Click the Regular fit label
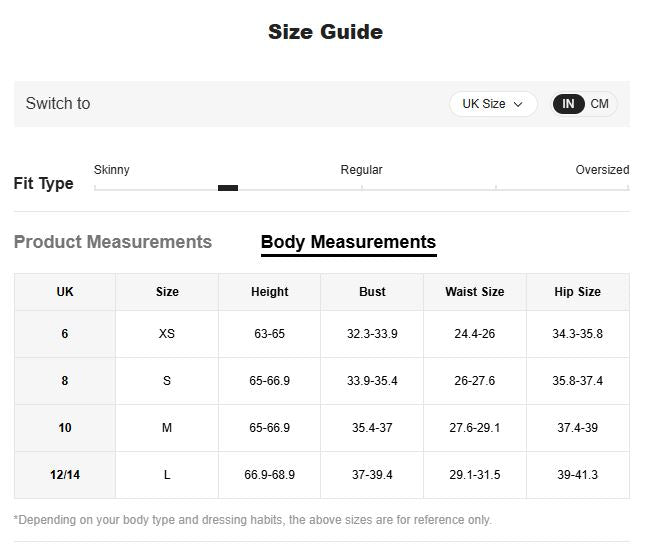 coord(361,170)
